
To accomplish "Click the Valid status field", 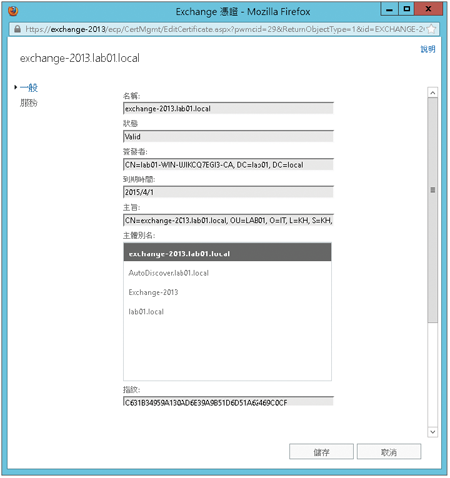I will pos(228,136).
